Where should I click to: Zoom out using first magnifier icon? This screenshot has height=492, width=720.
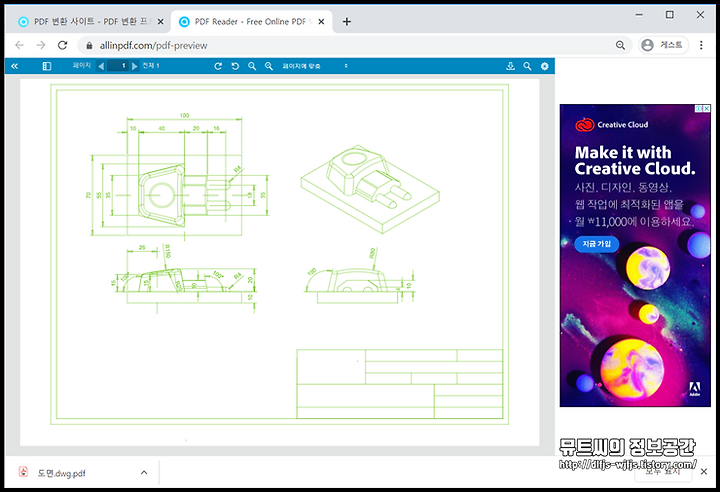pos(252,66)
